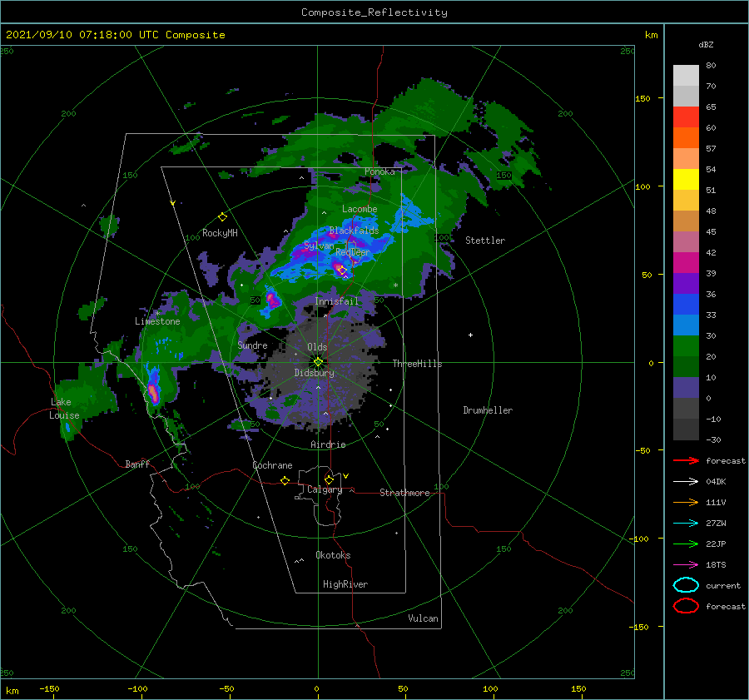Click the magenta 18TS arrow icon
The width and height of the screenshot is (749, 700).
(686, 565)
